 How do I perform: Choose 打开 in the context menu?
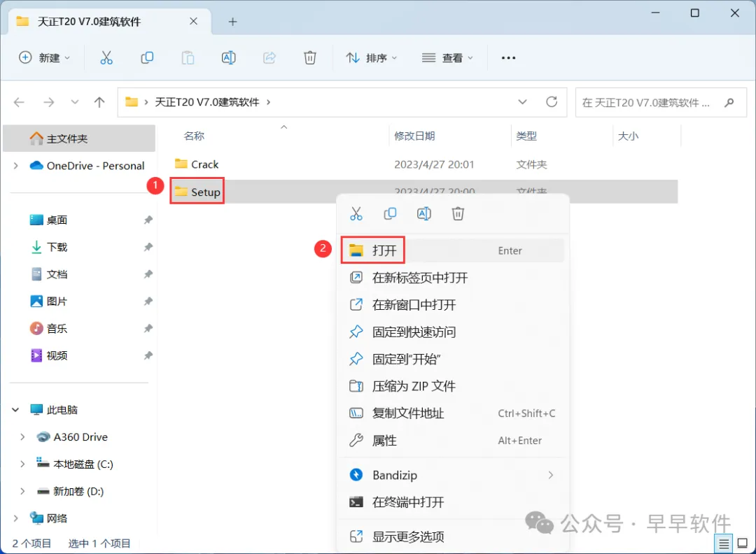452,250
